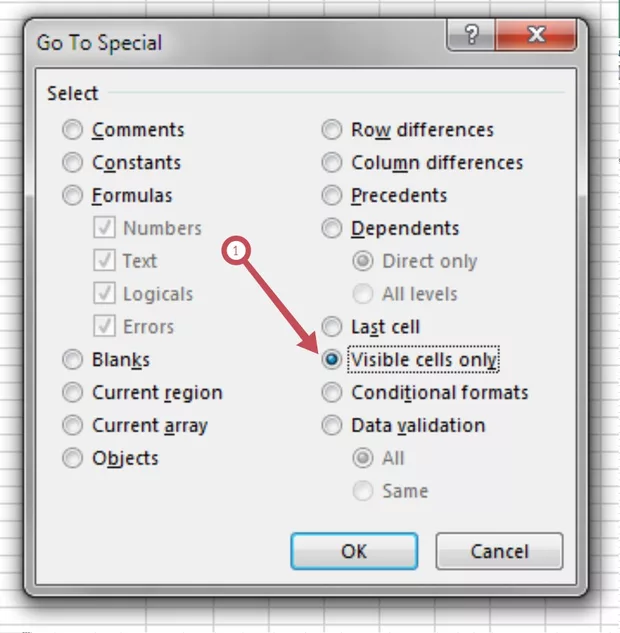620x633 pixels.
Task: Select the Comments radio option
Action: point(73,130)
